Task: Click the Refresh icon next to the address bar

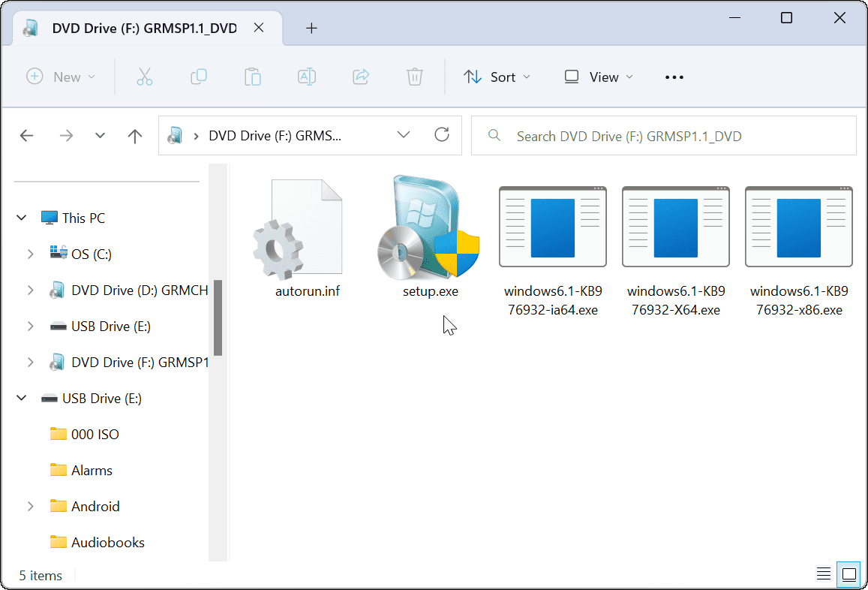Action: [x=442, y=135]
